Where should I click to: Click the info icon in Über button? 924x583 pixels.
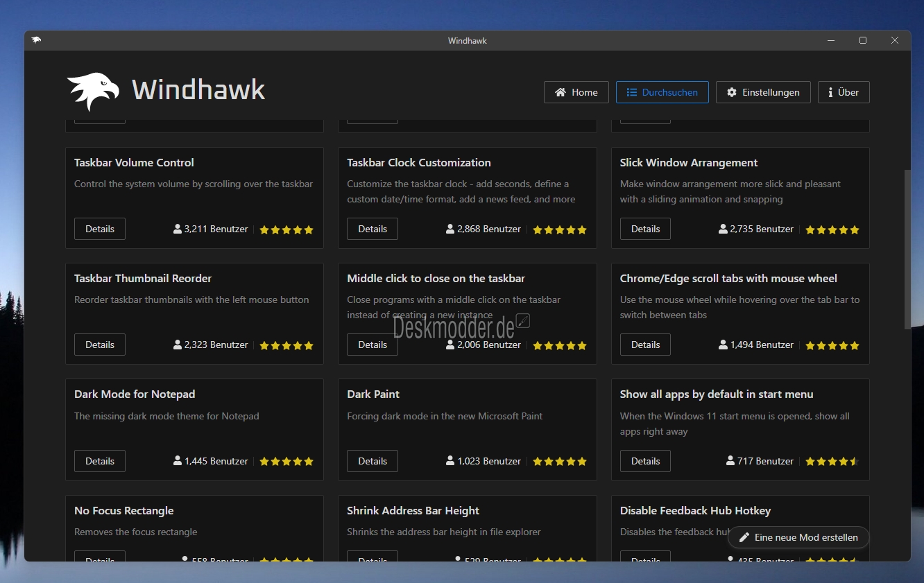tap(830, 92)
